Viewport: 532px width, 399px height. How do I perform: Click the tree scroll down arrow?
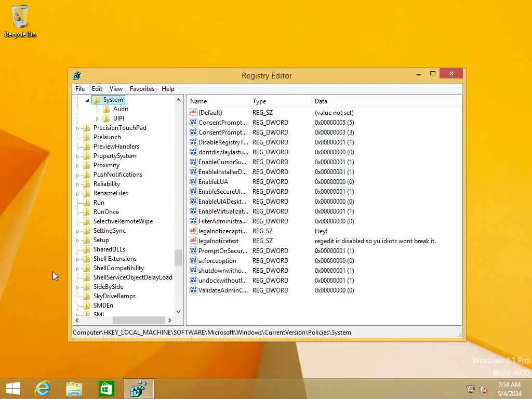click(x=179, y=312)
